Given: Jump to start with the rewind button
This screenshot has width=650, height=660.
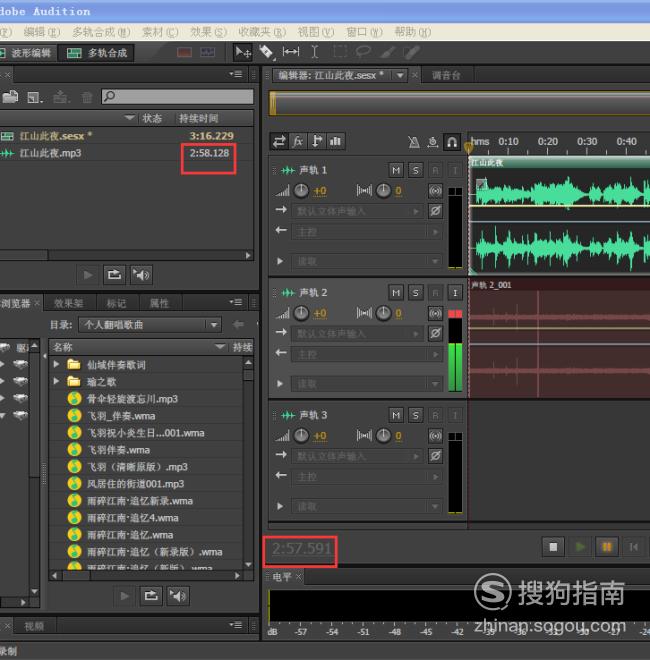Looking at the screenshot, I should pos(634,547).
